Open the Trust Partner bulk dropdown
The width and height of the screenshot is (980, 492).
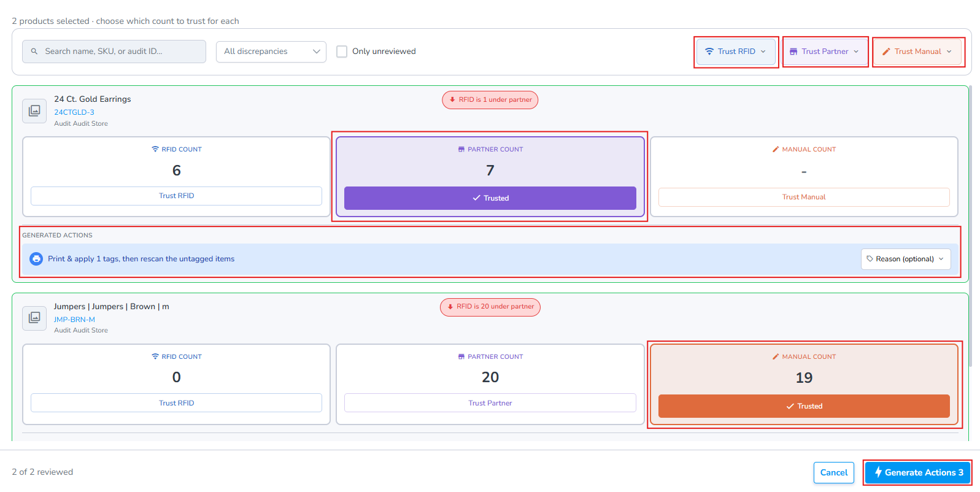pos(825,52)
